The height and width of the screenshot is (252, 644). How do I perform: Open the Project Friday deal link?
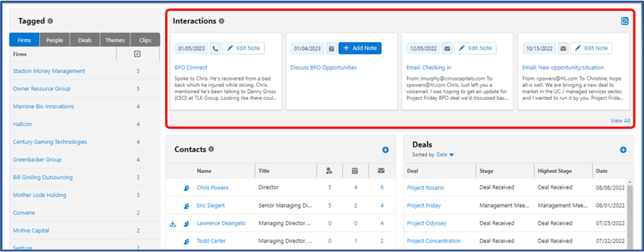point(424,206)
